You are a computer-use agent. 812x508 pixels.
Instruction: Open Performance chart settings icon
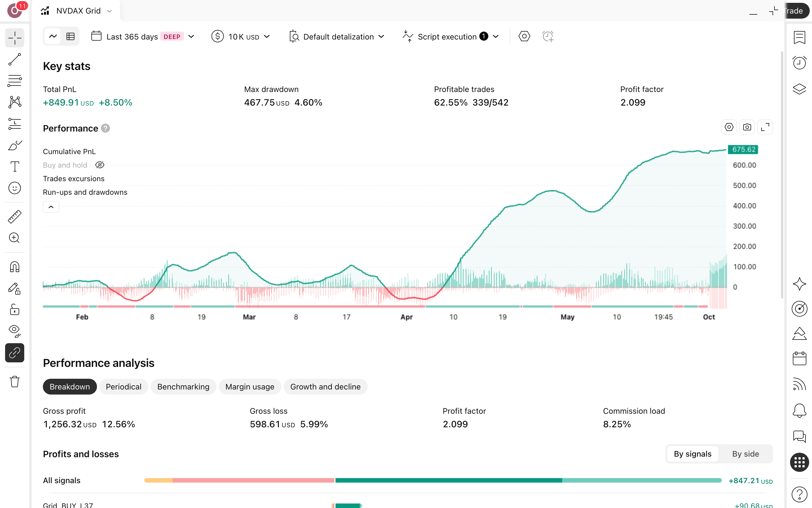point(729,127)
